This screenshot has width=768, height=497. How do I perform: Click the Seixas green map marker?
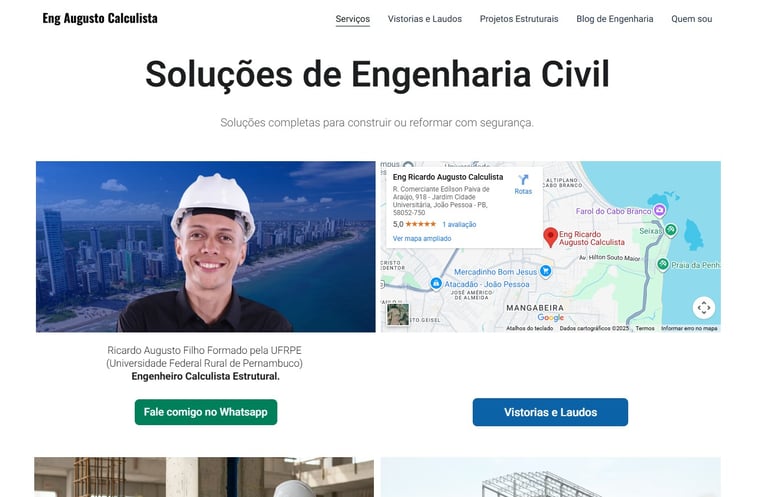pyautogui.click(x=671, y=230)
